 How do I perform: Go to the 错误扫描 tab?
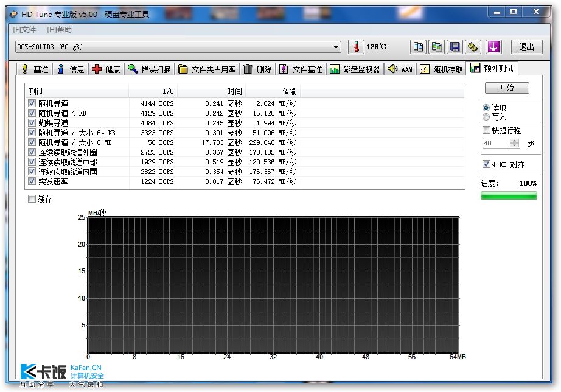pos(150,69)
